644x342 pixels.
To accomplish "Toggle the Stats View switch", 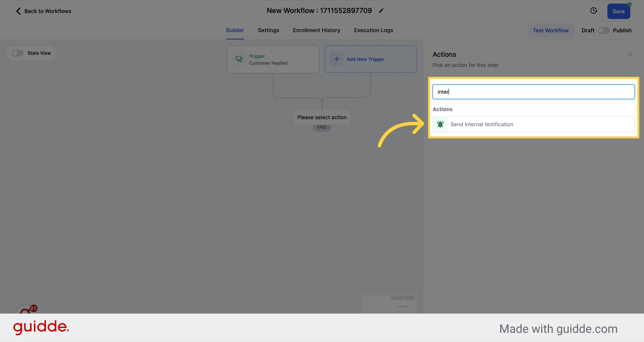I will pos(17,53).
